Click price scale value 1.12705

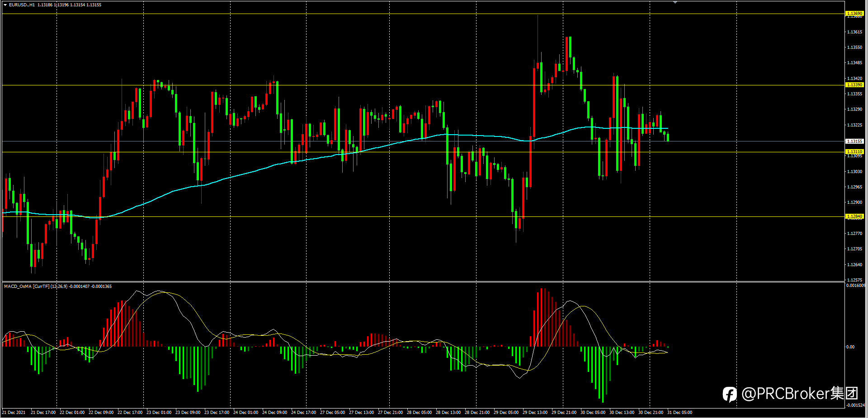click(x=854, y=249)
